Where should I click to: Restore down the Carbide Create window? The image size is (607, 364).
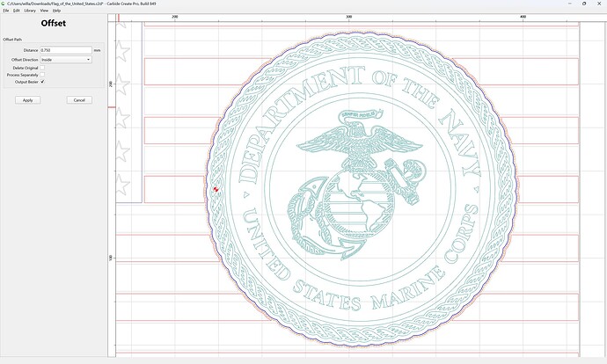[x=584, y=4]
